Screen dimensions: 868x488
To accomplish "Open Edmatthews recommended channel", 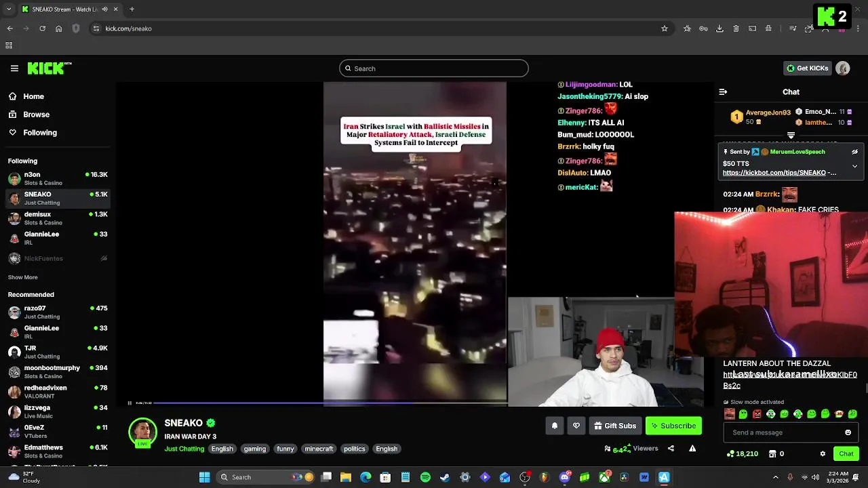I will 58,451.
